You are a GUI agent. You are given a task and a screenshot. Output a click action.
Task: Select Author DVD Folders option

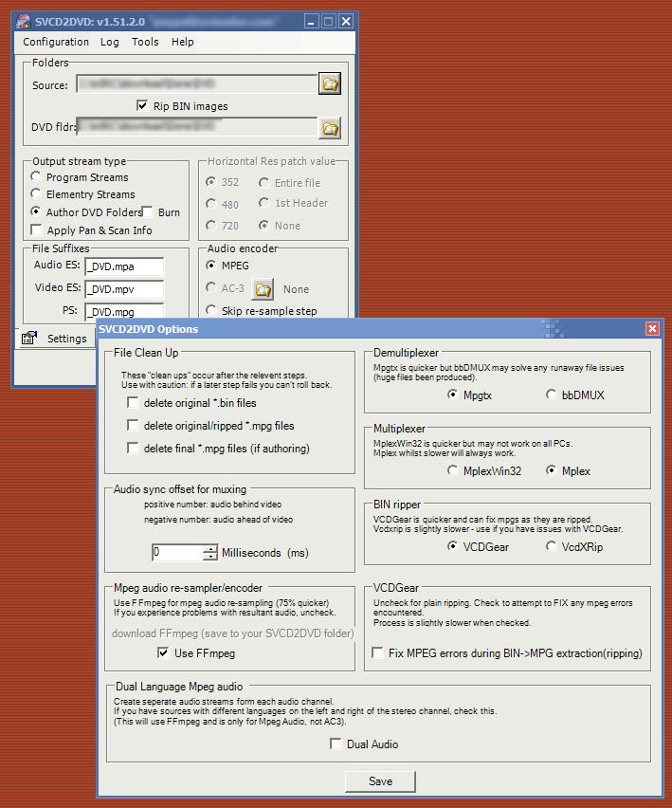click(x=35, y=211)
